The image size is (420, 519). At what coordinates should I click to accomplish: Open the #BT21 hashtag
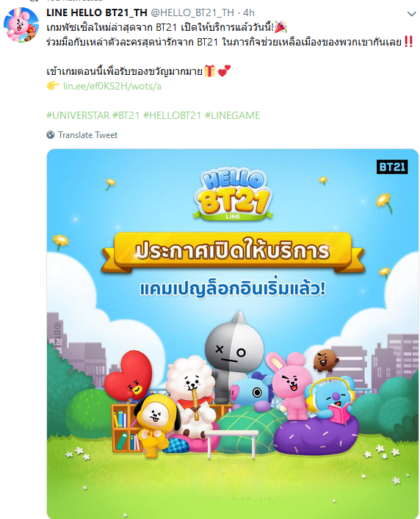126,115
